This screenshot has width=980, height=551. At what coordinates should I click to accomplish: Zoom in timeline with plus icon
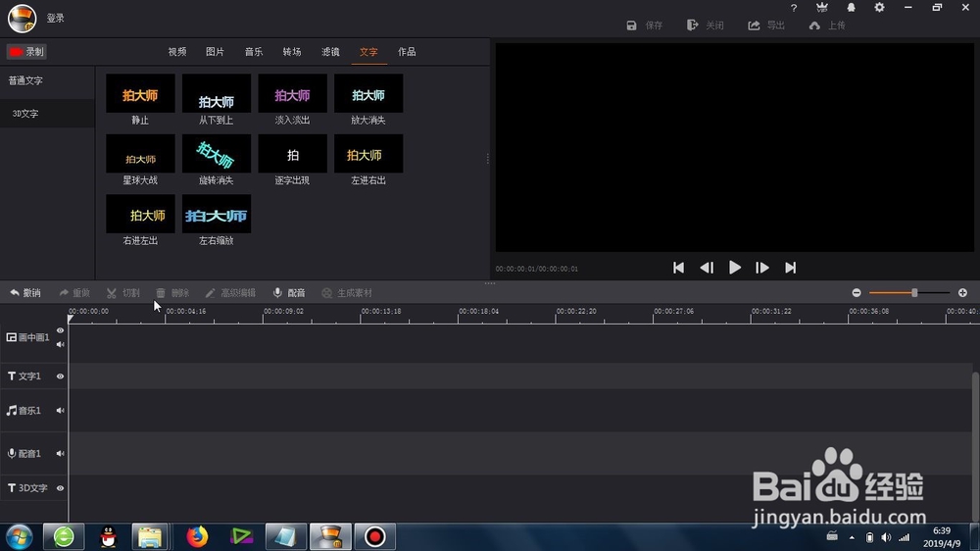pos(962,293)
